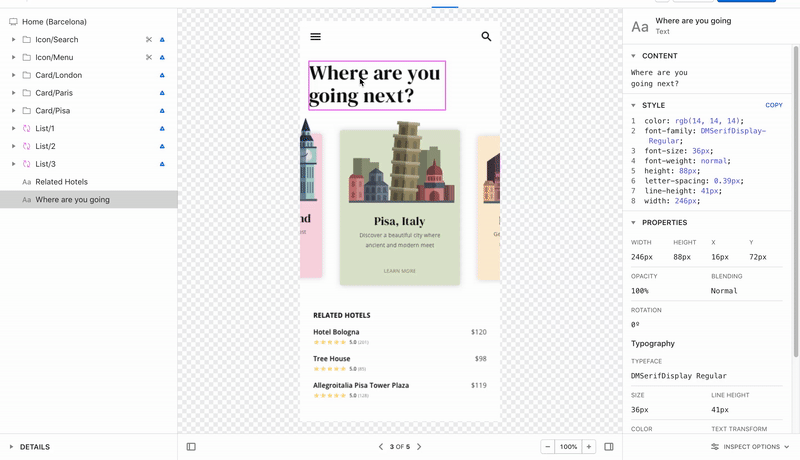Click the Learn More link on Pisa card
800x460 pixels.
click(x=399, y=271)
